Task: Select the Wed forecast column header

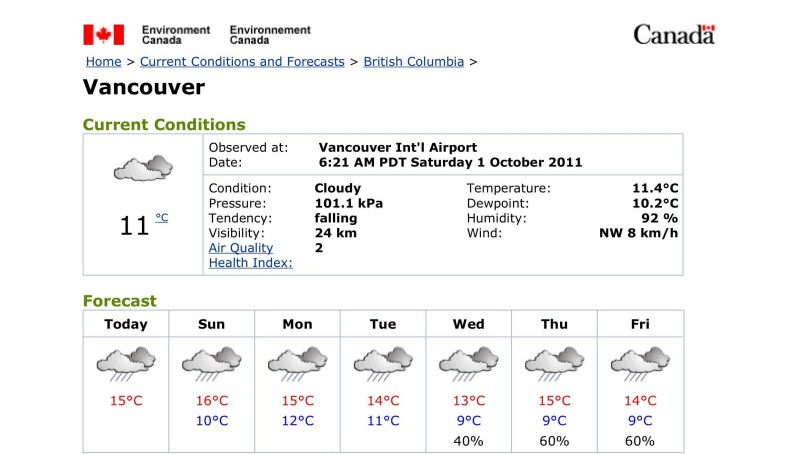Action: coord(469,324)
